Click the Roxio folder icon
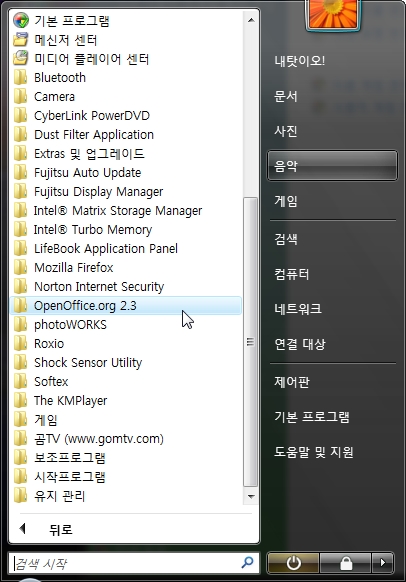 pyautogui.click(x=21, y=343)
